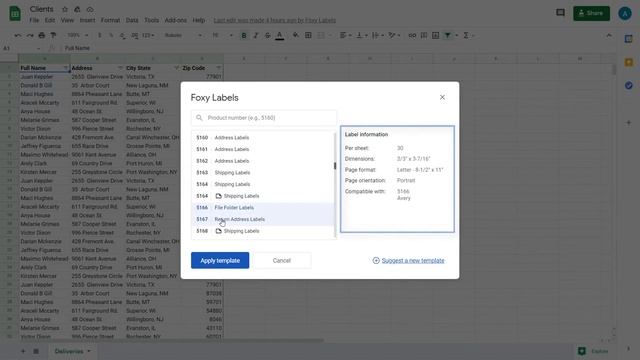
Task: Open the Tasks side panel
Action: pos(629,85)
